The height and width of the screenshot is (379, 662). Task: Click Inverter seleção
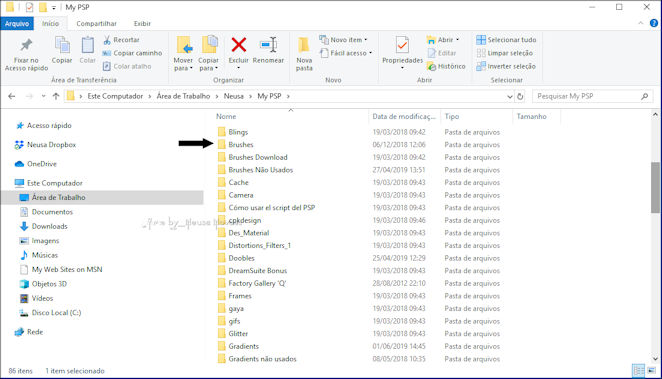(x=506, y=66)
